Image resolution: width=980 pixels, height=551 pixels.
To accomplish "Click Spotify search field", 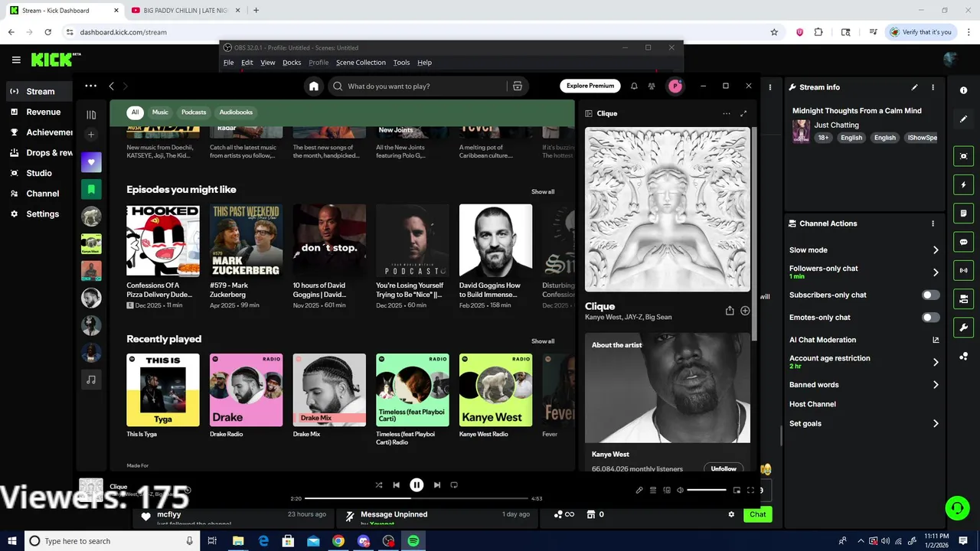I will click(x=419, y=86).
